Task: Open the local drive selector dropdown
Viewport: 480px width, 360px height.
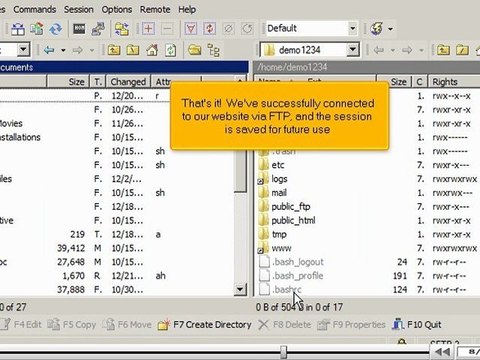Action: (23, 50)
